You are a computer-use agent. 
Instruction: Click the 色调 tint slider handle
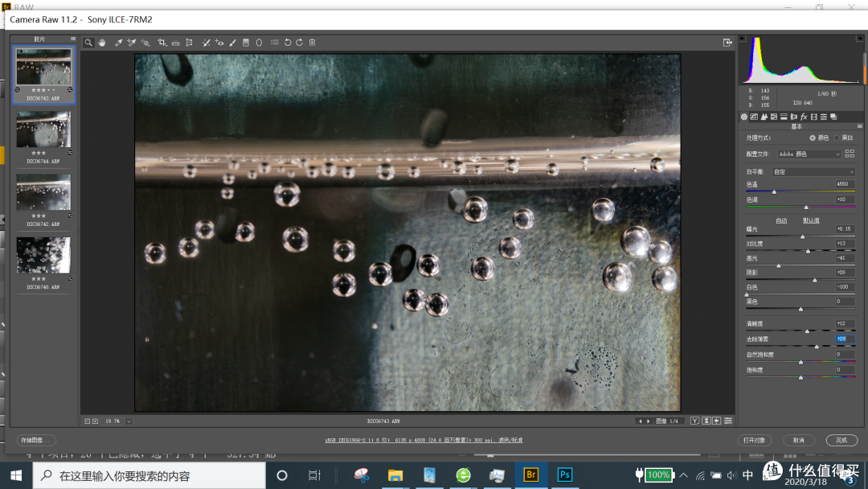[806, 208]
